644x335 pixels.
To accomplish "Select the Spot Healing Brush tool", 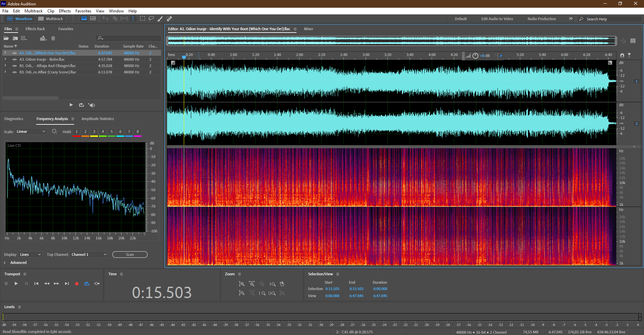I will tap(169, 19).
